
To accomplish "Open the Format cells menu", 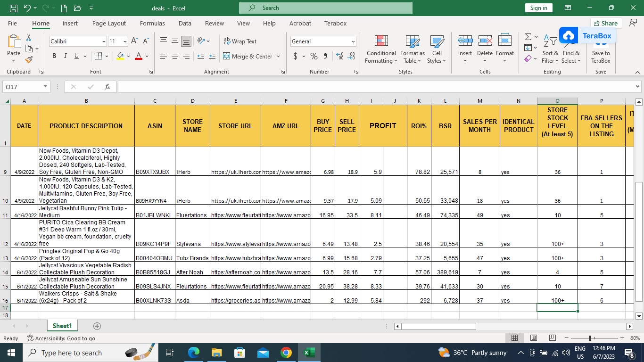I will [505, 49].
